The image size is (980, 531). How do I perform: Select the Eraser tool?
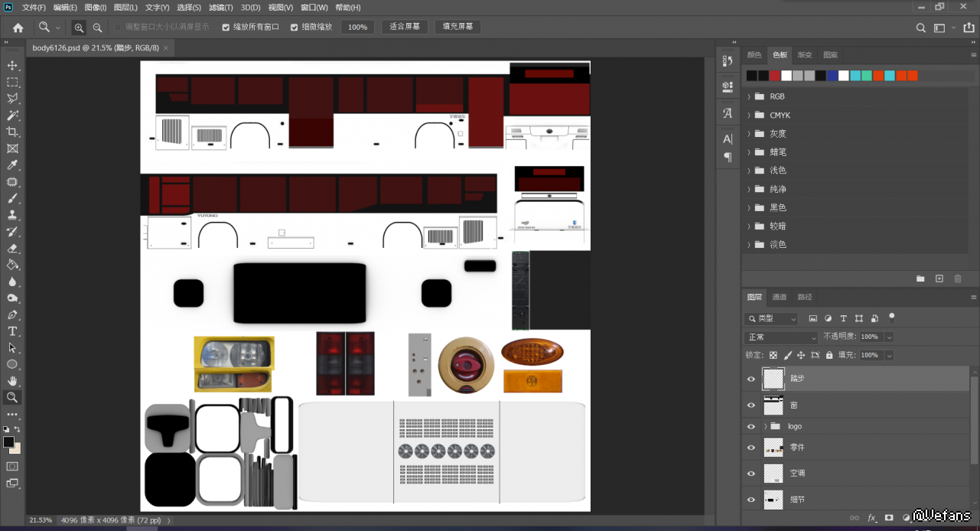tap(12, 248)
